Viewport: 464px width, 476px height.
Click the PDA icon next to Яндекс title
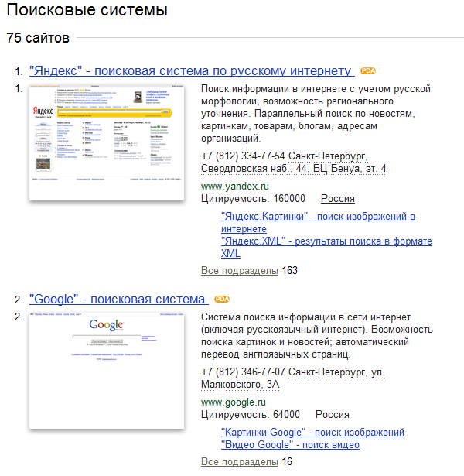point(368,70)
